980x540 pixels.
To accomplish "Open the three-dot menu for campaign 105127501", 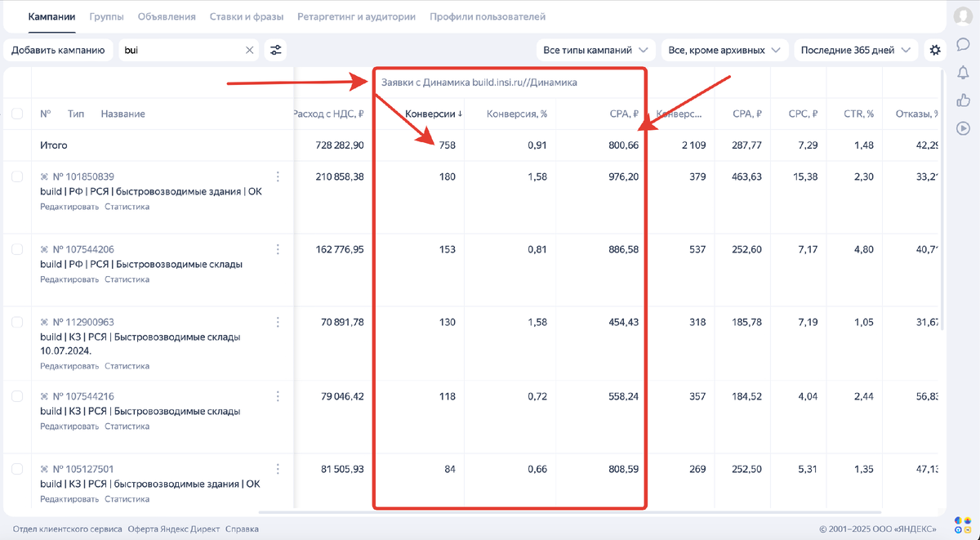I will tap(278, 469).
